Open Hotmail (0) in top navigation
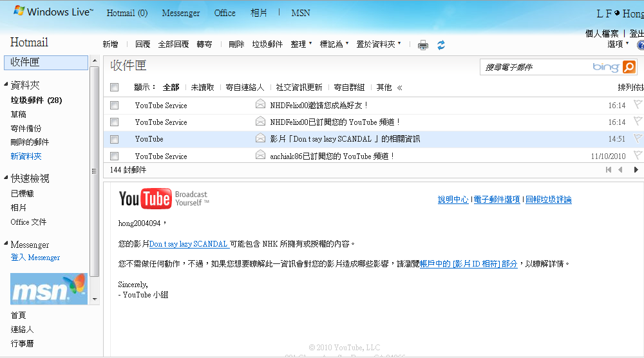This screenshot has width=644, height=358. coord(127,13)
